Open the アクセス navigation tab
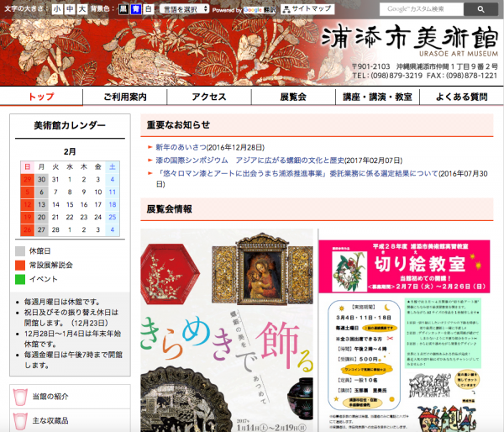Screen dimensions: 504x432 tap(209, 97)
